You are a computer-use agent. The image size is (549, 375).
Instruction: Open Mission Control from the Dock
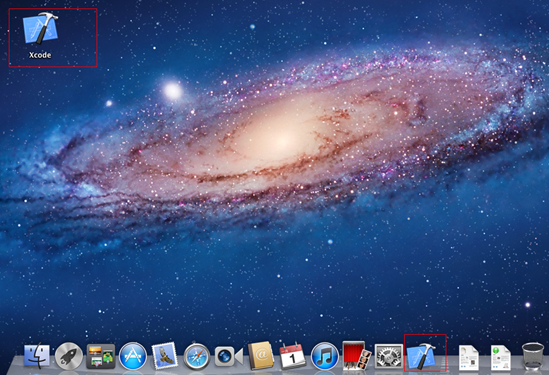click(101, 356)
